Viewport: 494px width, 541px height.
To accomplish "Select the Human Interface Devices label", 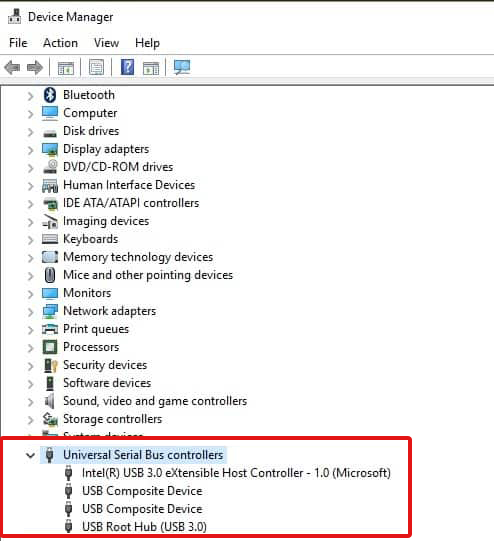I will (129, 185).
